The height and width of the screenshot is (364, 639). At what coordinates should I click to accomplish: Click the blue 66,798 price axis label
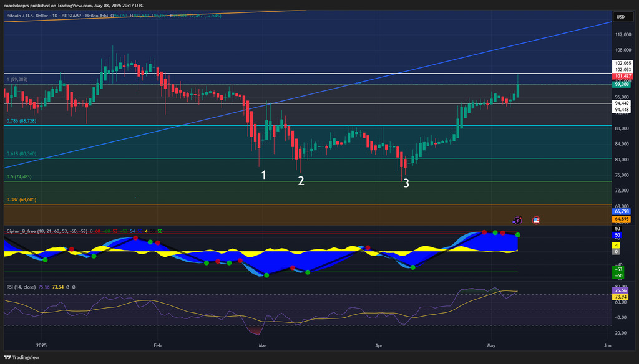622,212
